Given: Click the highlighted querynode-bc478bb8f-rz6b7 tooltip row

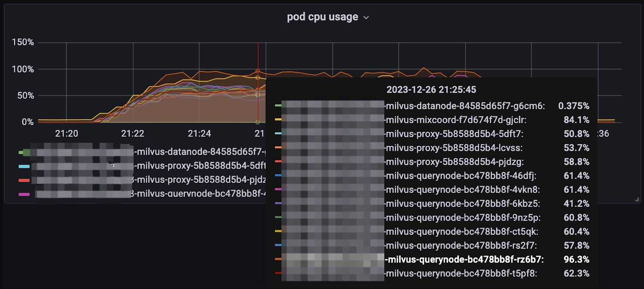Looking at the screenshot, I should 432,259.
